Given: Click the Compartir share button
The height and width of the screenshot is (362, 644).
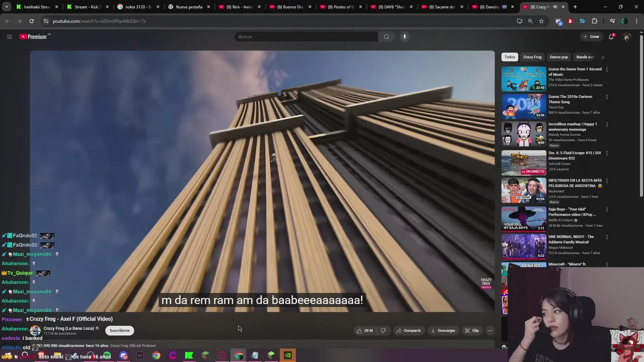Looking at the screenshot, I should pos(408,330).
